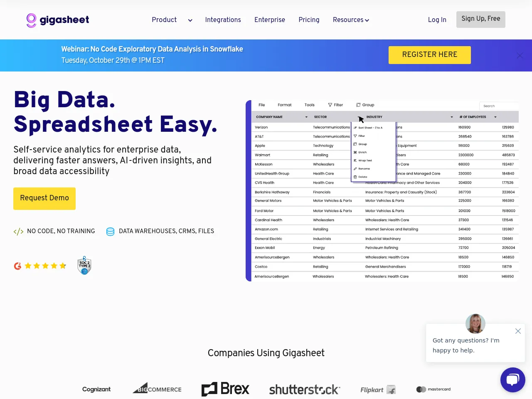532x399 pixels.
Task: Close the webinar announcement banner
Action: tap(520, 55)
